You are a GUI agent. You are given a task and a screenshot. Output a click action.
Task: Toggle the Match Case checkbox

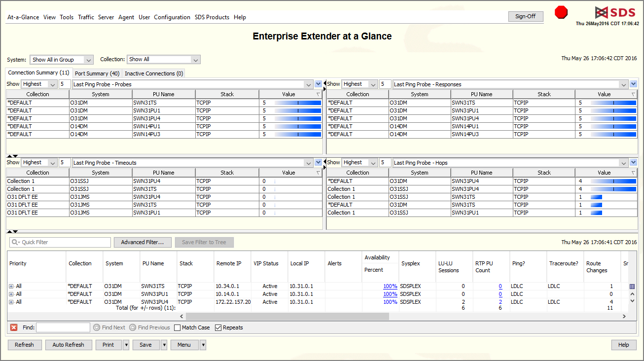[x=178, y=327]
